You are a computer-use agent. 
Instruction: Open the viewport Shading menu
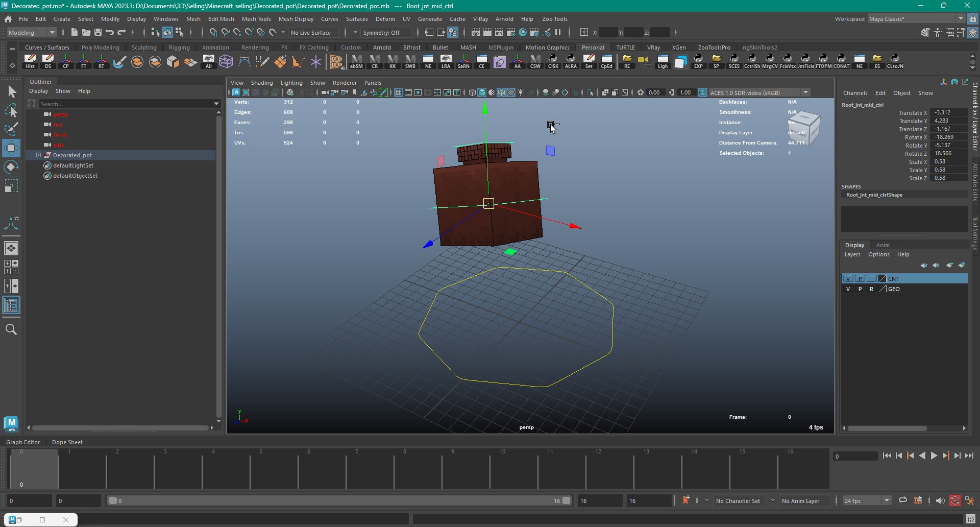pos(262,83)
